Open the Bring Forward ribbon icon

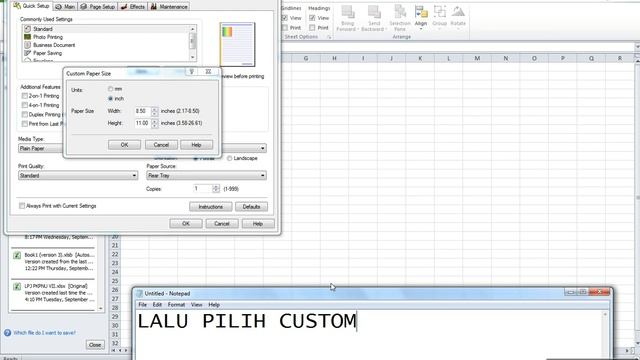click(348, 18)
